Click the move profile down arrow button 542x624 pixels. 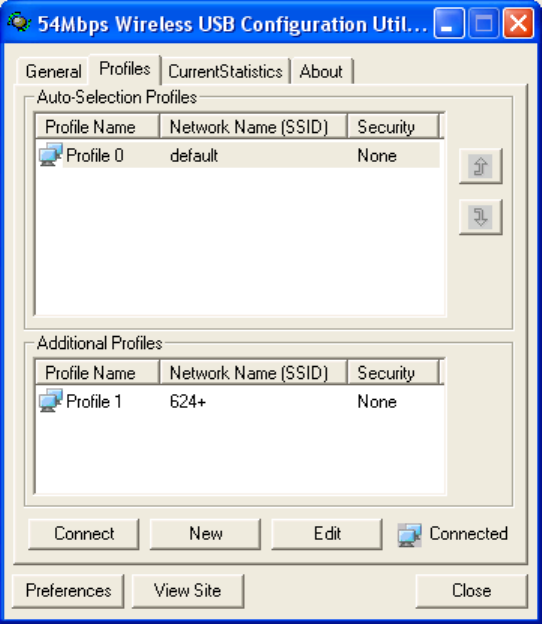480,217
